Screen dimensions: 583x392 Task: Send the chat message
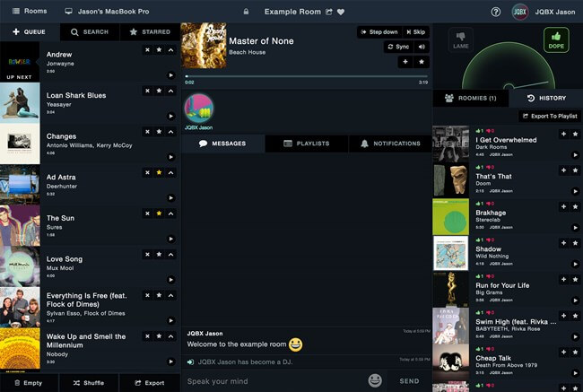point(409,381)
